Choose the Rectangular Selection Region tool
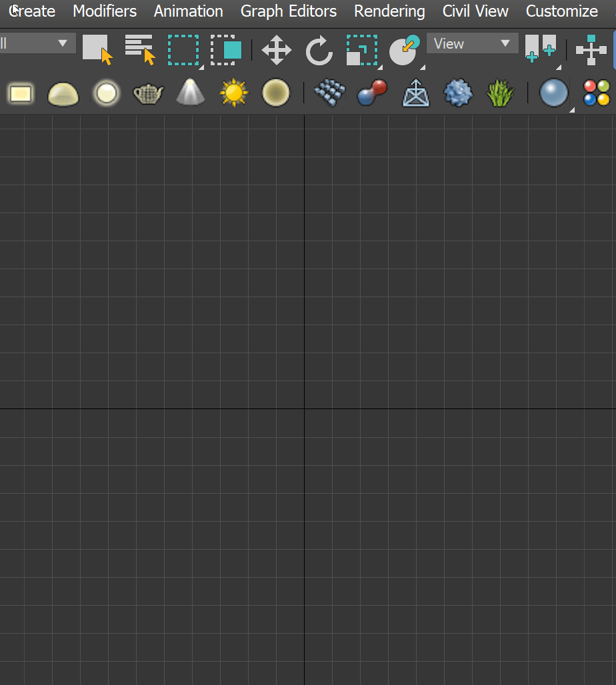Image resolution: width=616 pixels, height=685 pixels. click(183, 50)
